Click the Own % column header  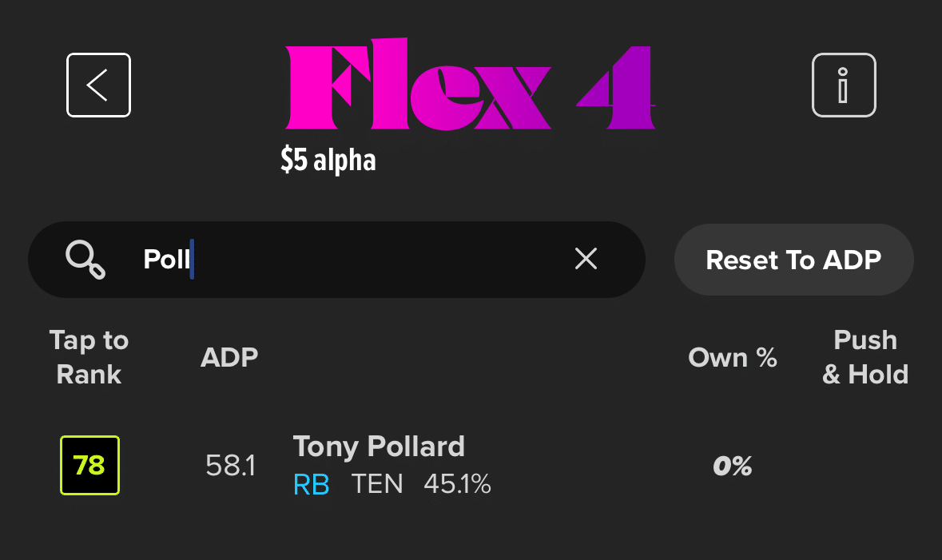tap(733, 358)
